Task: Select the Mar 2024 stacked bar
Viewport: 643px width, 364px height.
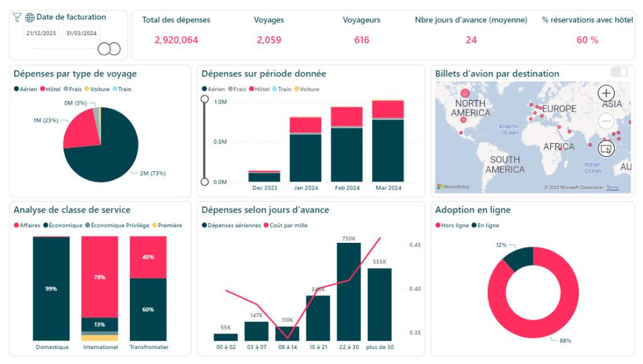Action: (x=387, y=141)
